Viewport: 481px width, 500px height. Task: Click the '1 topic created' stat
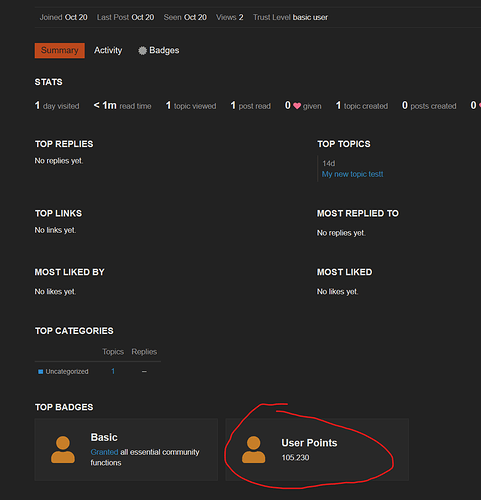362,106
